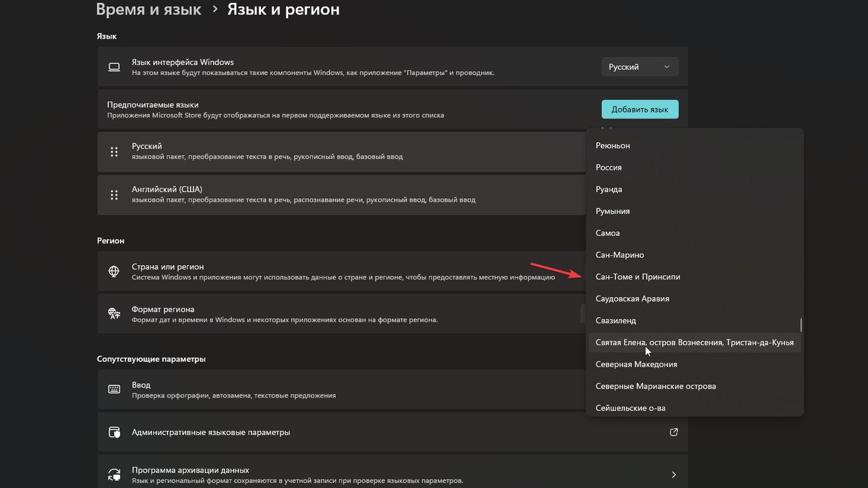Image resolution: width=868 pixels, height=488 pixels.
Task: Click the Время и язык breadcrumb
Action: (149, 9)
